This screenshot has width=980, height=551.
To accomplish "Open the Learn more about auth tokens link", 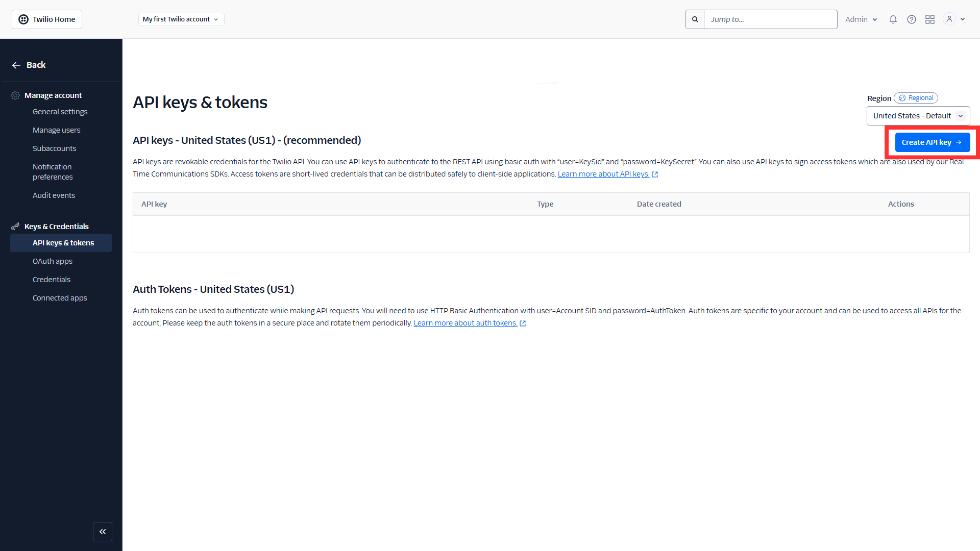I will click(465, 322).
